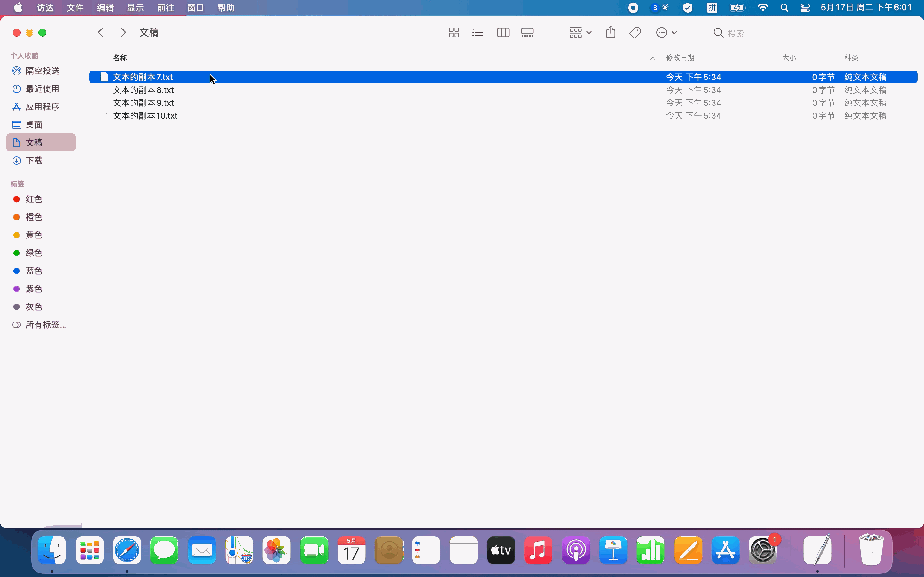Click the Share toolbar icon

(611, 32)
